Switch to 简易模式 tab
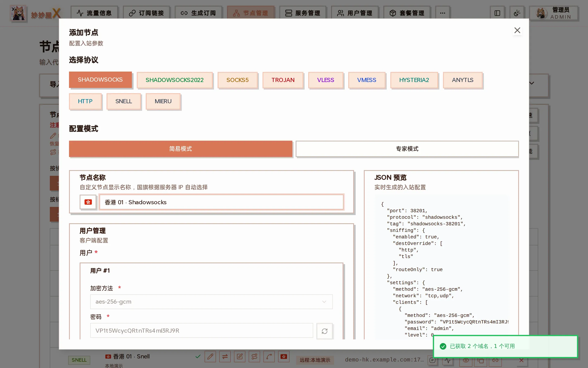Image resolution: width=588 pixels, height=368 pixels. tap(180, 149)
